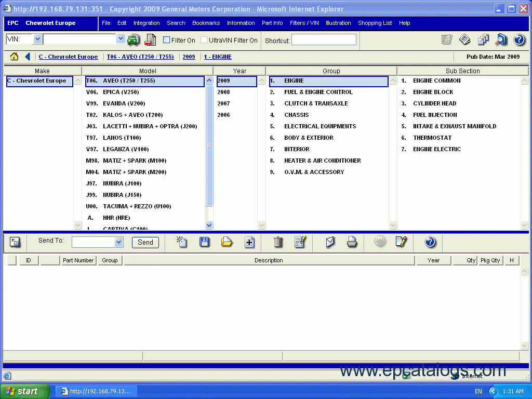Expand the VIN value entry dropdown arrow
The height and width of the screenshot is (399, 532).
click(121, 39)
